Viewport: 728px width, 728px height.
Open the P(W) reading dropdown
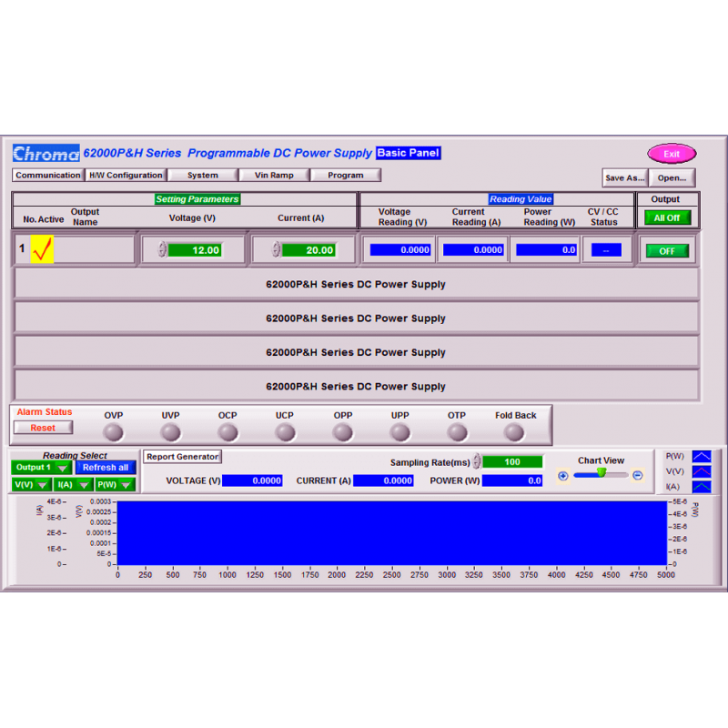(x=116, y=485)
